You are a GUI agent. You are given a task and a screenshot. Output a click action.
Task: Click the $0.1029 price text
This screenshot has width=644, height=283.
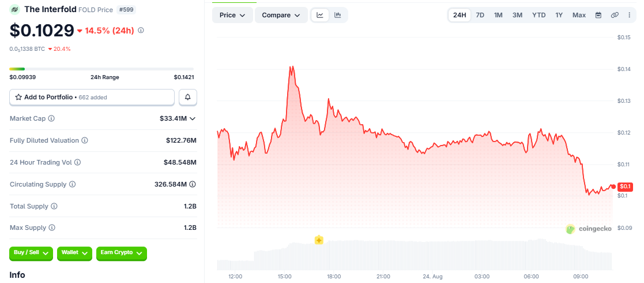point(42,30)
